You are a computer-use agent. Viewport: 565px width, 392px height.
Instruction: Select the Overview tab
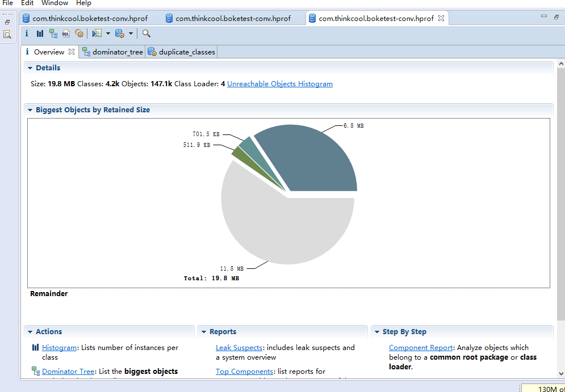[49, 52]
